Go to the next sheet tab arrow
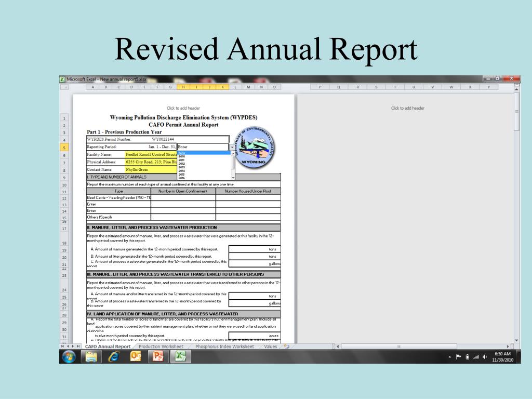 click(73, 347)
